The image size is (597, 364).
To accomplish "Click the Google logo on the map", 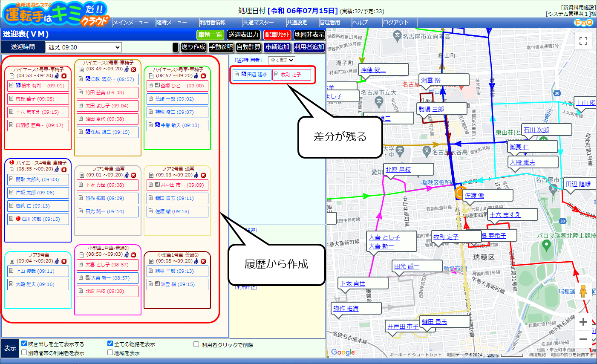I will [x=343, y=352].
